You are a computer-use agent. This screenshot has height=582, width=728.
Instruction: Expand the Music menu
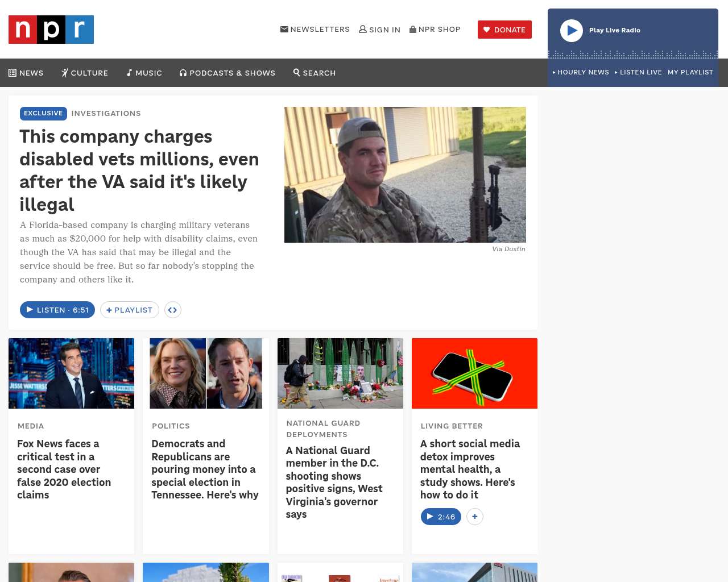[x=144, y=73]
